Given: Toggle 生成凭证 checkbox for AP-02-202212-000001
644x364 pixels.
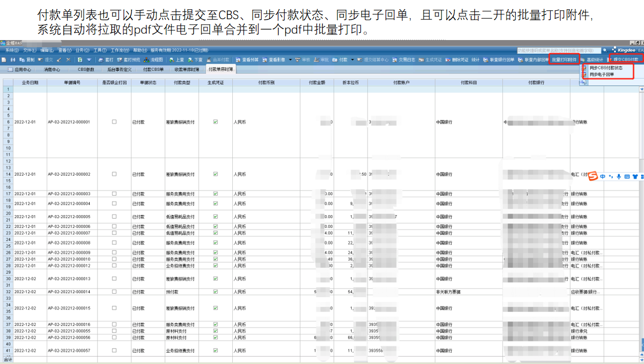Looking at the screenshot, I should [x=215, y=122].
